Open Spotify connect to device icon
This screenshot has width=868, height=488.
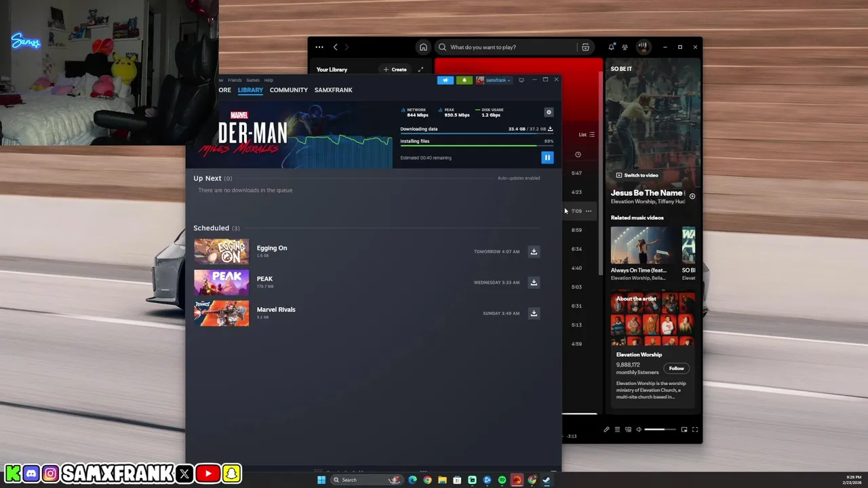pyautogui.click(x=628, y=430)
